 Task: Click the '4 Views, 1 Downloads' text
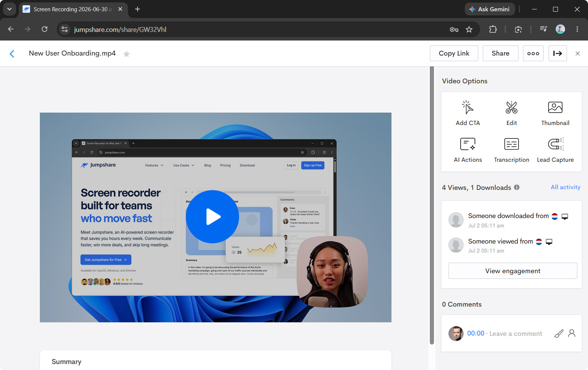pyautogui.click(x=476, y=188)
